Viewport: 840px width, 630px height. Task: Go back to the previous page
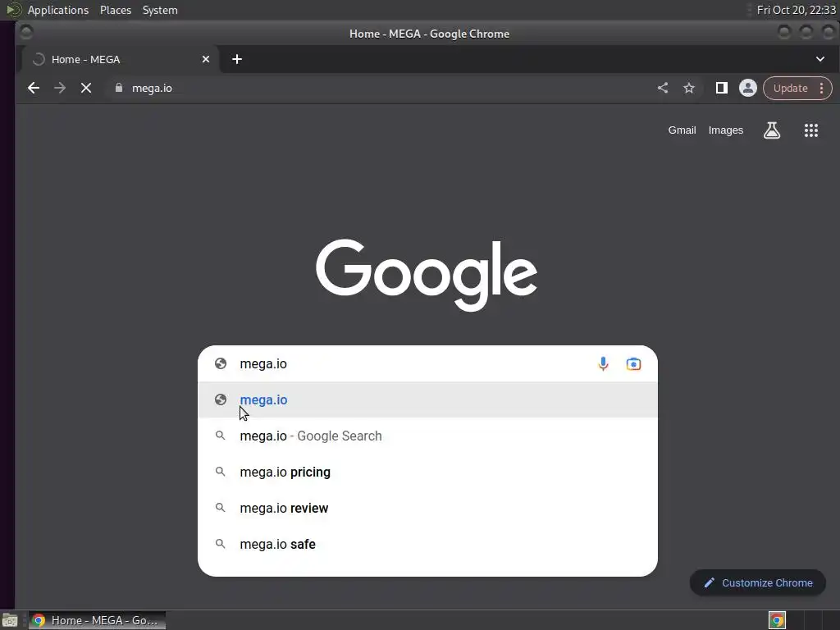(x=34, y=88)
